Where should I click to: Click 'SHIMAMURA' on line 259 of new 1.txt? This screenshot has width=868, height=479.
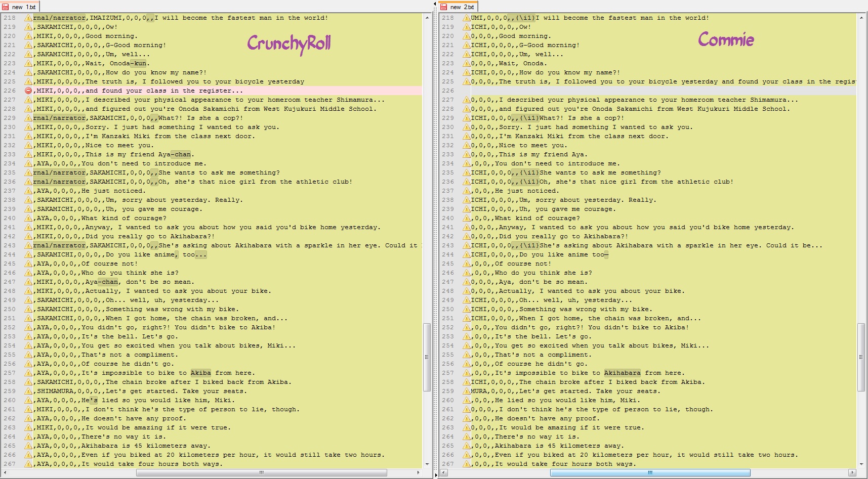55,391
